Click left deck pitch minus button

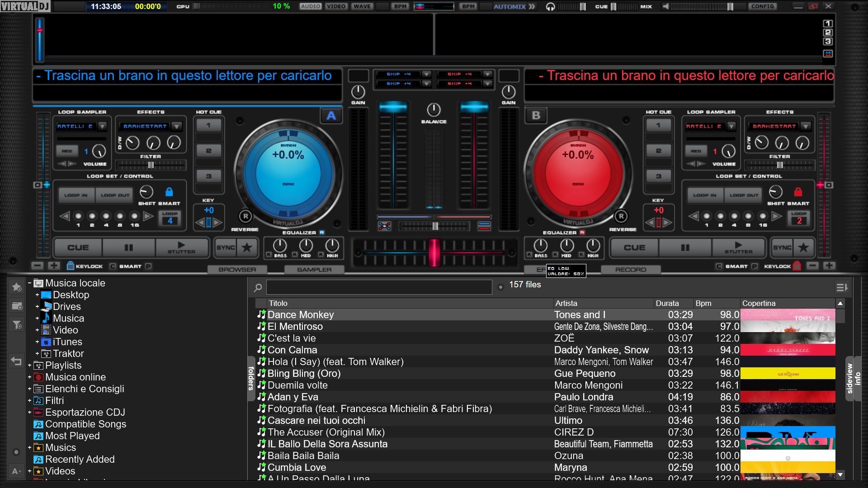pos(38,266)
